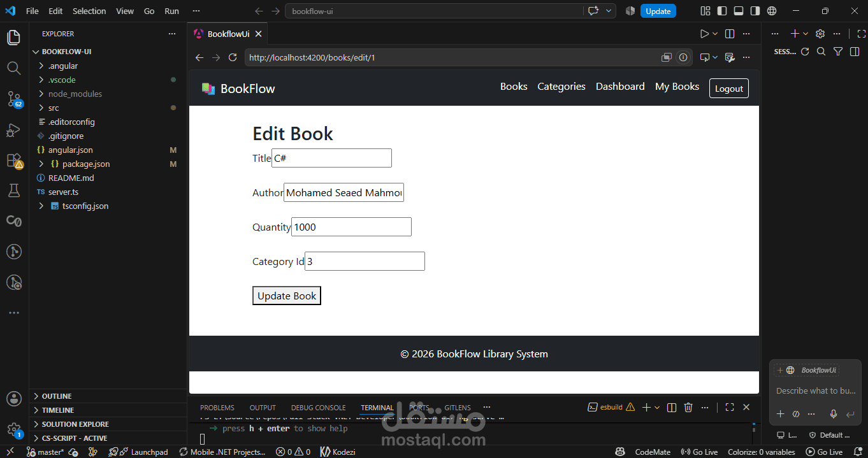The height and width of the screenshot is (458, 868).
Task: Open the Explorer view in activity bar
Action: click(x=13, y=38)
